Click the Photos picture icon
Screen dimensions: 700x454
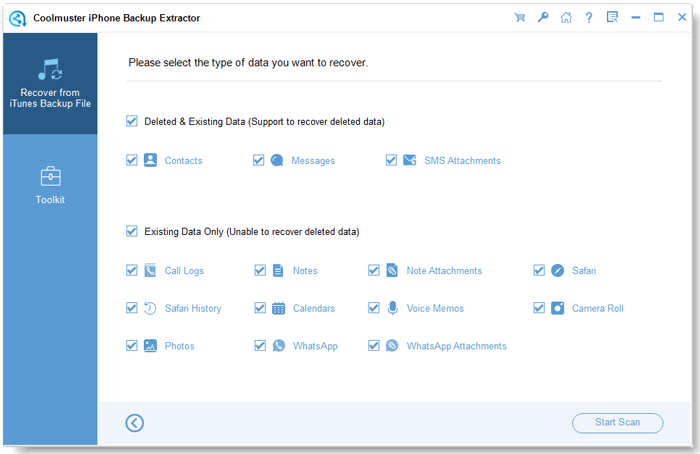point(150,346)
